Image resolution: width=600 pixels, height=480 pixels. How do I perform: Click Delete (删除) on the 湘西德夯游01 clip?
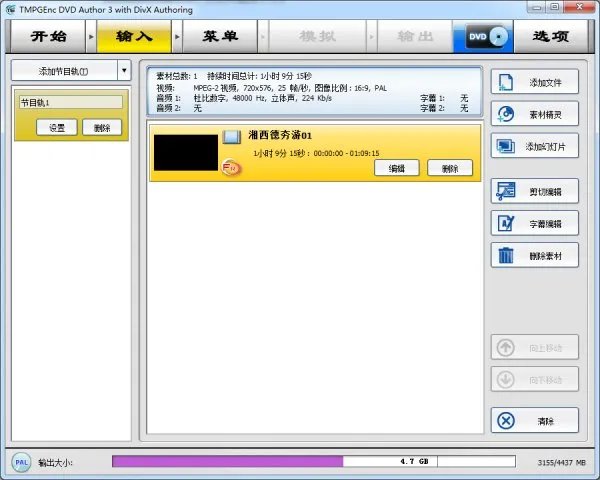(x=449, y=168)
